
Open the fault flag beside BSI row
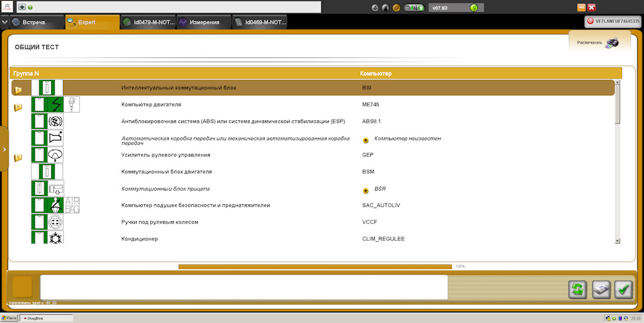18,89
